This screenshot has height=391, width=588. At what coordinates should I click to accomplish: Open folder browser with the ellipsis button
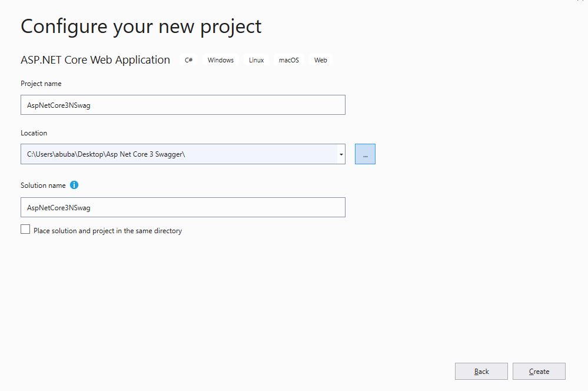[365, 154]
